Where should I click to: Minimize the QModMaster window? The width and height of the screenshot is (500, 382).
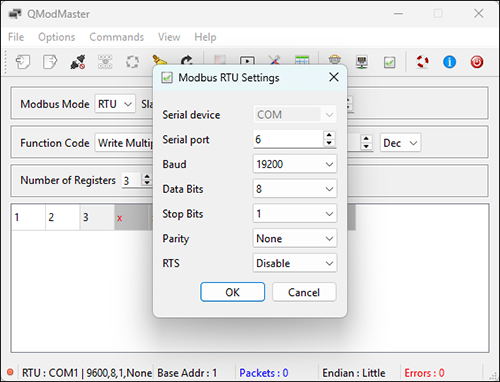pyautogui.click(x=398, y=14)
